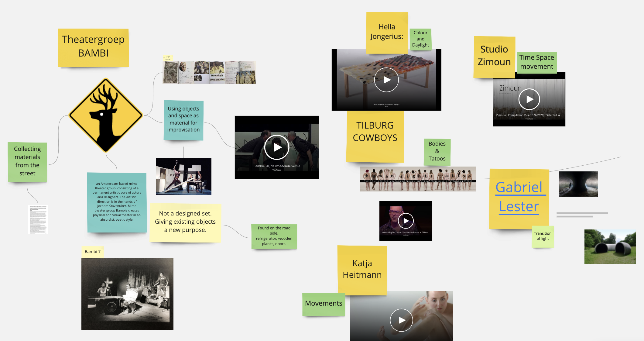Open the small text document thumbnail
Image resolution: width=644 pixels, height=341 pixels.
[38, 219]
